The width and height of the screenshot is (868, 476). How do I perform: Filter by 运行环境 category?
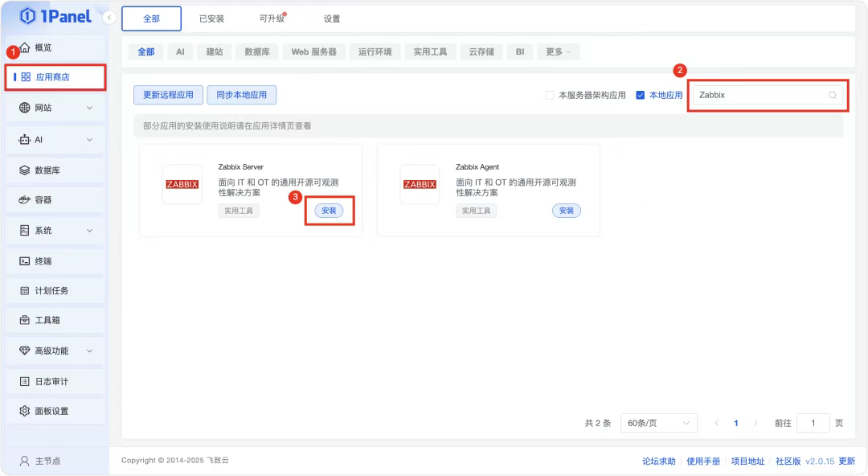tap(375, 51)
